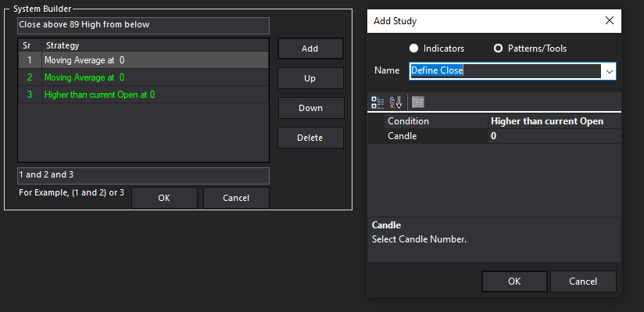The width and height of the screenshot is (644, 312).
Task: Click the Strategy column header
Action: [x=156, y=45]
